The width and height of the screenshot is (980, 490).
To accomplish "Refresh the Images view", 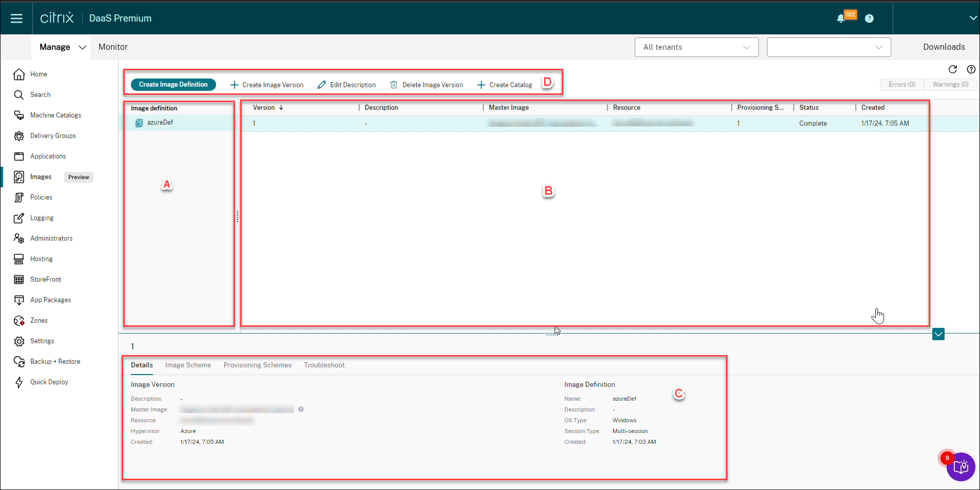I will tap(953, 70).
